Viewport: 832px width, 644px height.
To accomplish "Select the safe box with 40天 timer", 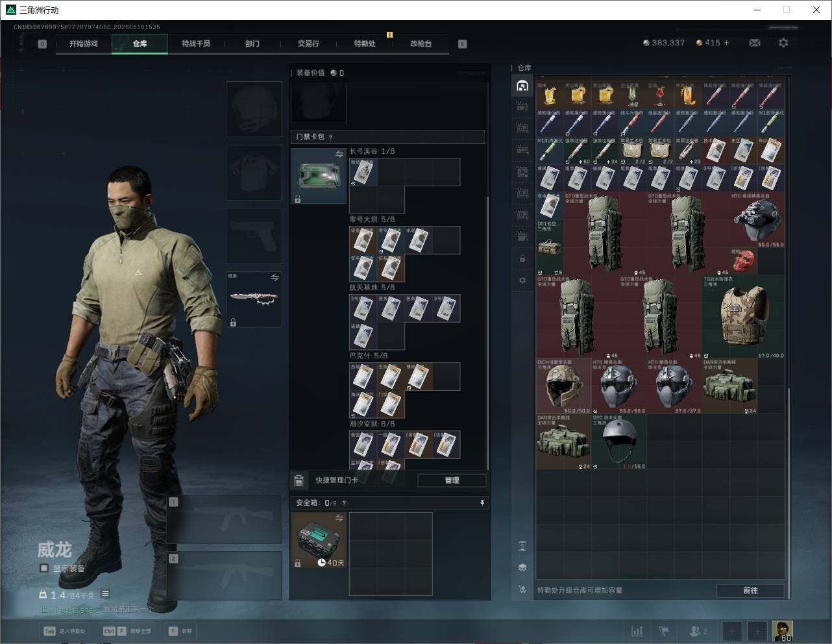I will 319,540.
